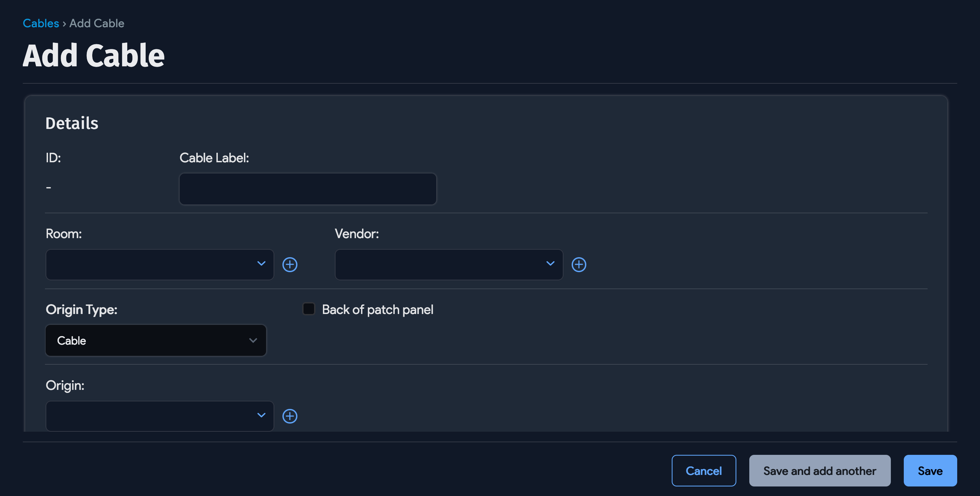Image resolution: width=980 pixels, height=496 pixels.
Task: Enable the Back of patch panel checkbox
Action: coord(309,309)
